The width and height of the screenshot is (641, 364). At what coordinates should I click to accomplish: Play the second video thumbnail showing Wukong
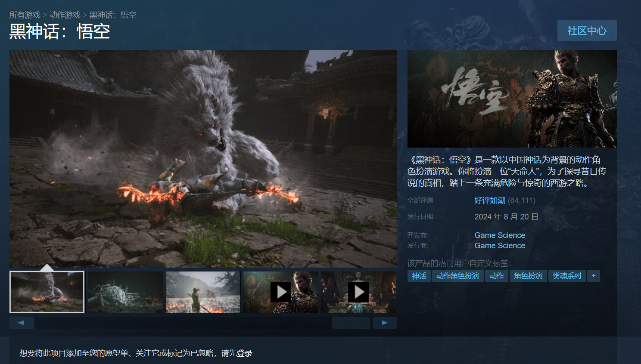(x=358, y=292)
